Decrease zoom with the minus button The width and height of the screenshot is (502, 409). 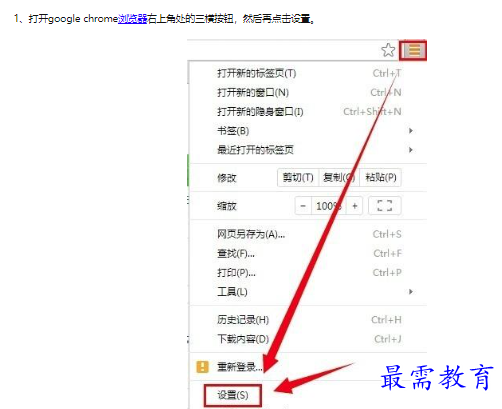point(303,206)
